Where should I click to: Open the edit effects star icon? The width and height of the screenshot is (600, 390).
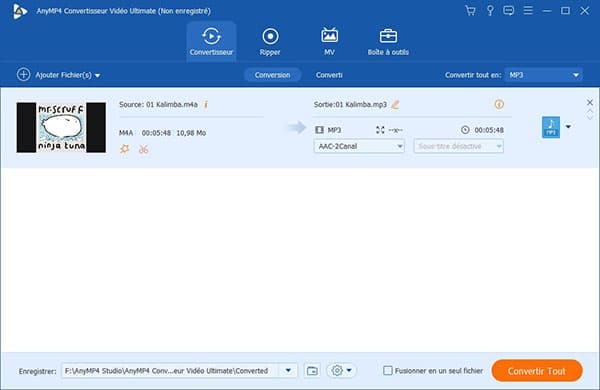[124, 149]
